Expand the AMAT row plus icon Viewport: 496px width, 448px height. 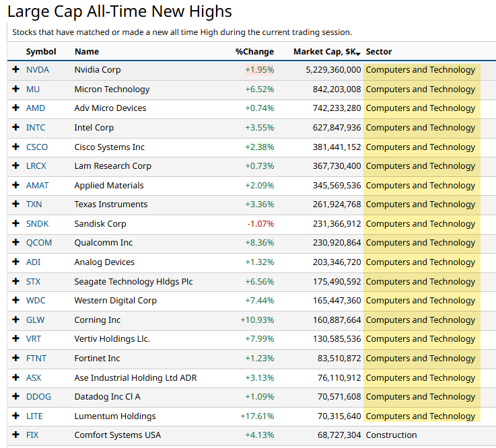(x=16, y=185)
